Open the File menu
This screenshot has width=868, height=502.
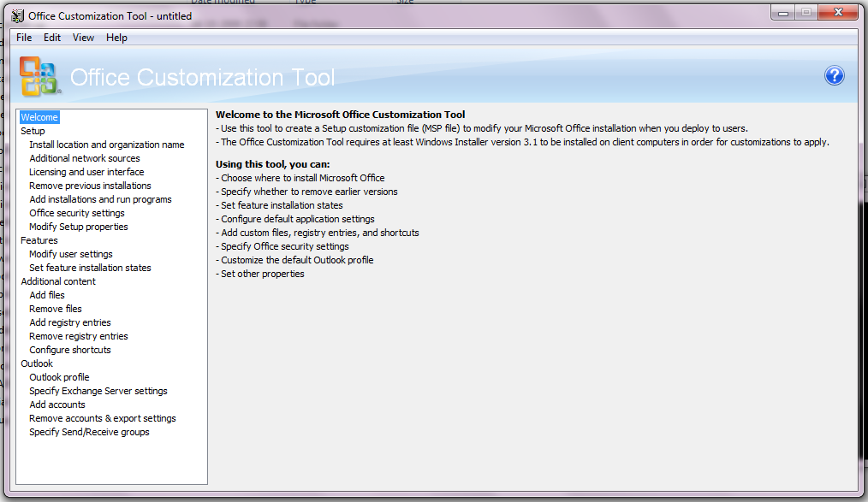coord(24,38)
